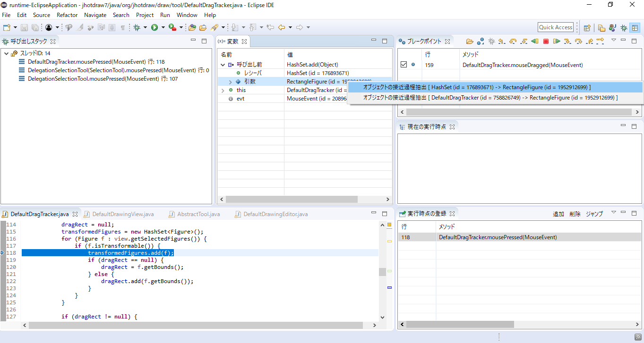Open the File menu
Screen dimensions: 644x343
tap(6, 15)
